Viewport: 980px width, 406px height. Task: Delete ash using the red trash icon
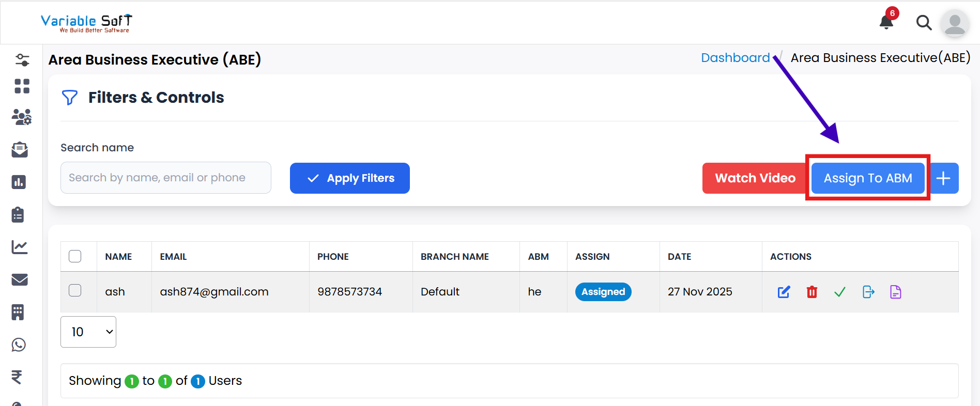point(811,292)
